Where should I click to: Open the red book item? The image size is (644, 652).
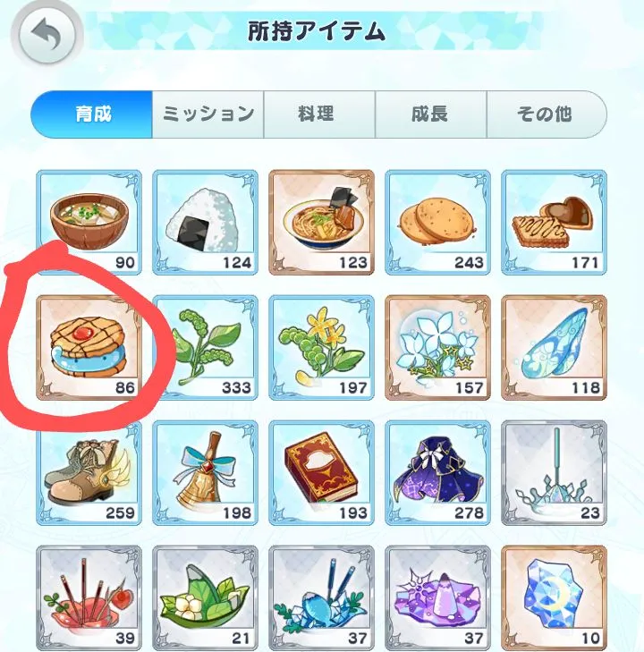[x=322, y=473]
